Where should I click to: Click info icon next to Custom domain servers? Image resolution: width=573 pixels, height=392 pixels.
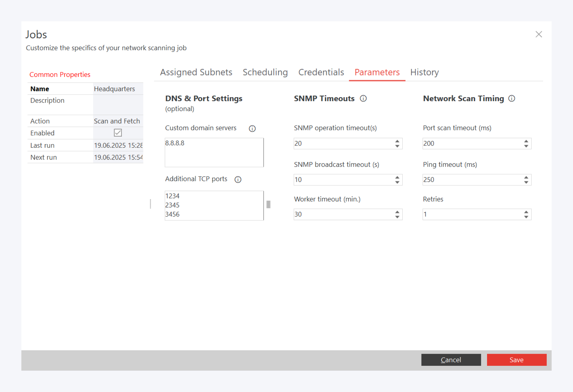click(252, 129)
